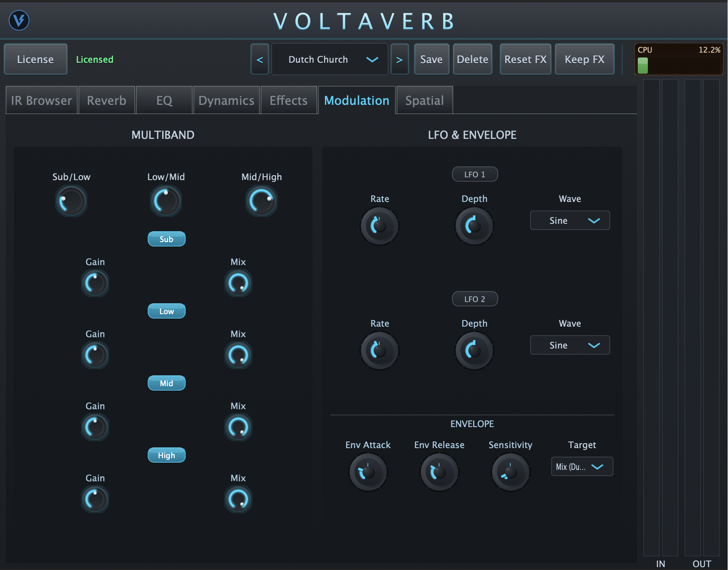Switch to the Reverb tab

106,100
